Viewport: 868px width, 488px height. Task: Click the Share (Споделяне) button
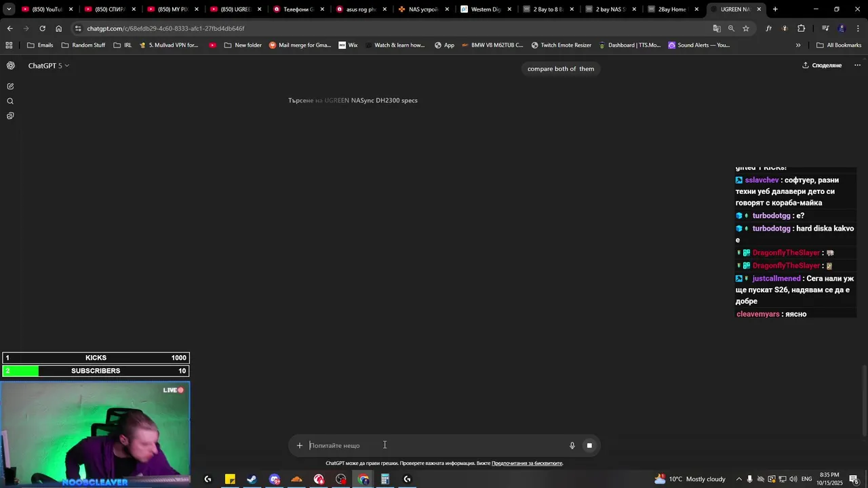[x=822, y=66]
